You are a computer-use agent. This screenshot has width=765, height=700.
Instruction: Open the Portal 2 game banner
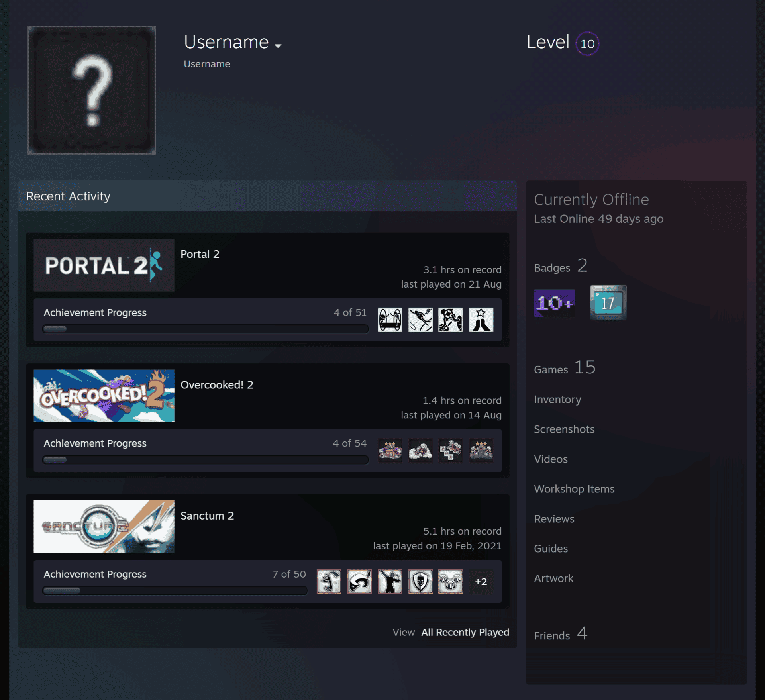click(x=104, y=265)
